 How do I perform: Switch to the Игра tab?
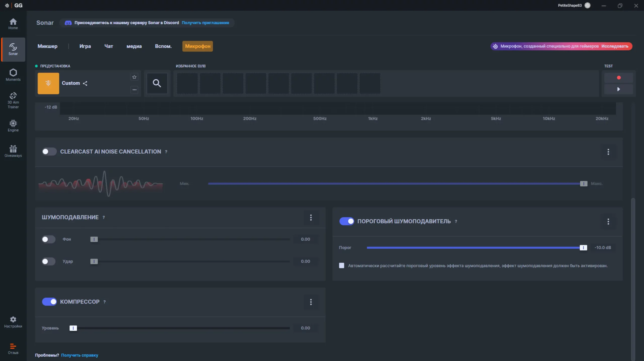pyautogui.click(x=85, y=46)
